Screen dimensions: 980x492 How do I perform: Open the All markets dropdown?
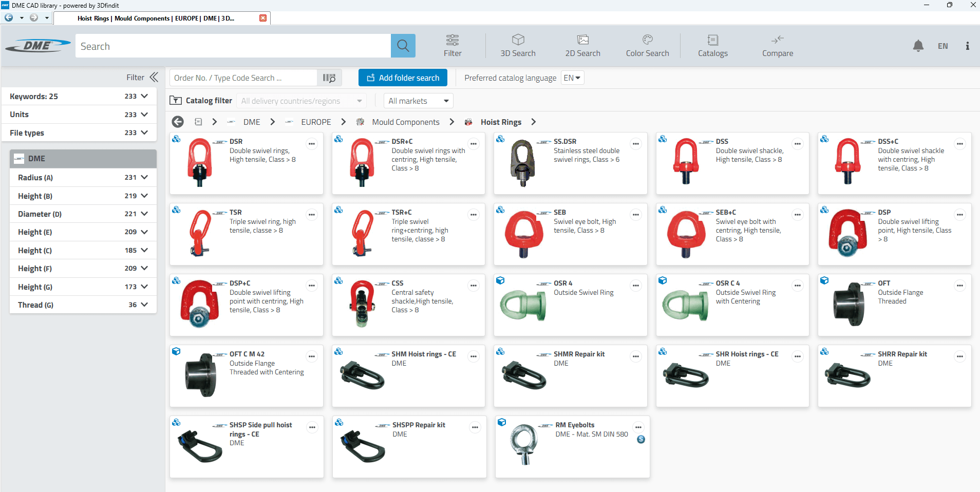click(x=418, y=101)
